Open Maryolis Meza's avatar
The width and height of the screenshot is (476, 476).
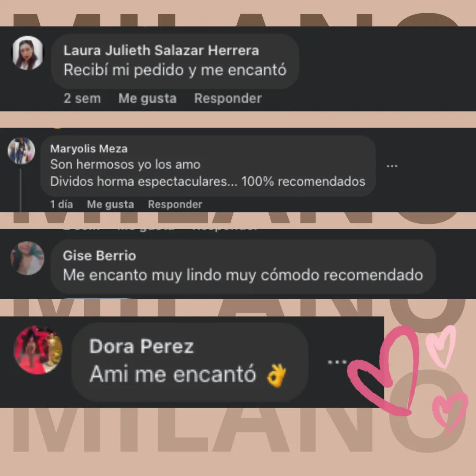click(21, 151)
